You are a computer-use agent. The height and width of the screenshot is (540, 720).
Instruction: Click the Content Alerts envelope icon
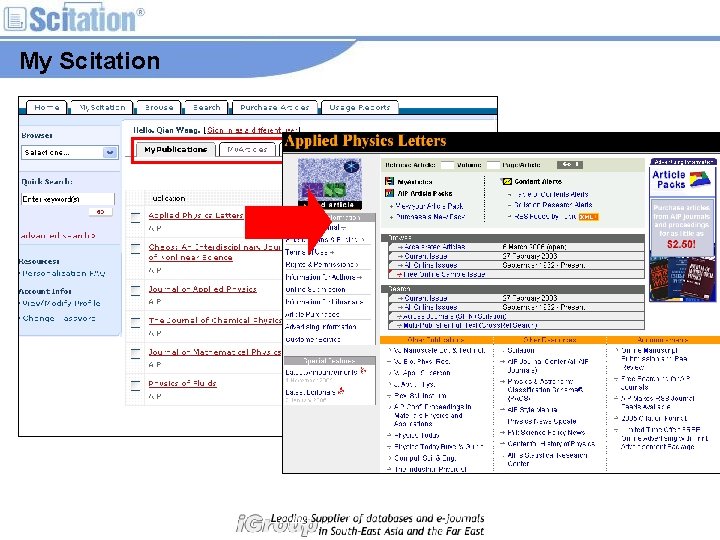click(x=507, y=181)
